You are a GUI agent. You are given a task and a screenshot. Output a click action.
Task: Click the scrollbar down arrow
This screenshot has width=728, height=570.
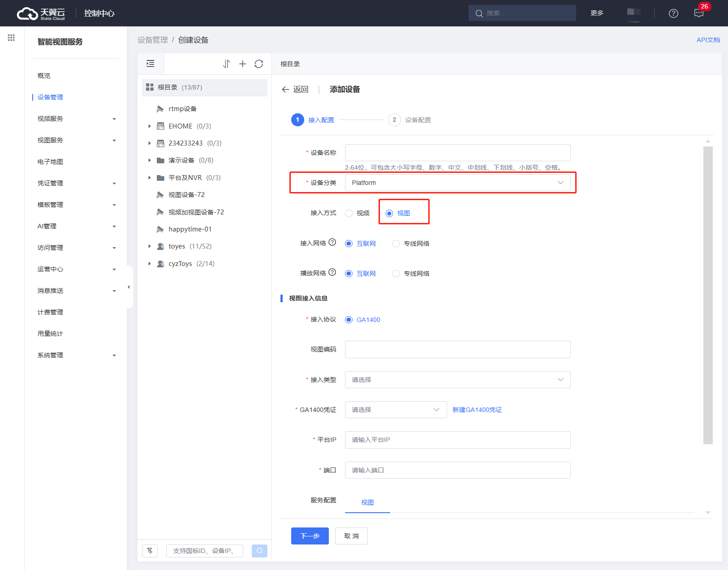(708, 512)
